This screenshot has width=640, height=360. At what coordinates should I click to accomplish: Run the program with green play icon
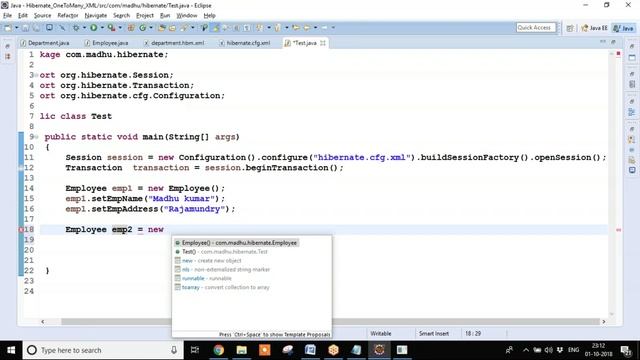(93, 28)
